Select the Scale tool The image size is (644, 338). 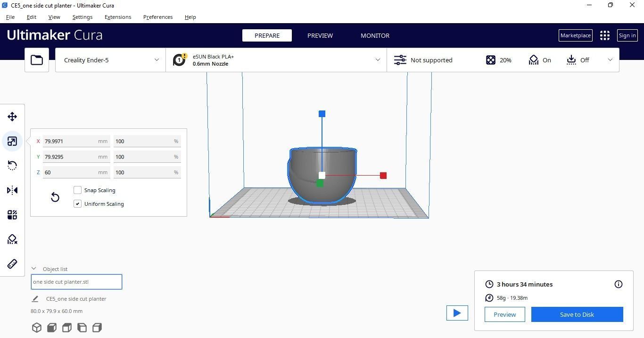click(12, 141)
